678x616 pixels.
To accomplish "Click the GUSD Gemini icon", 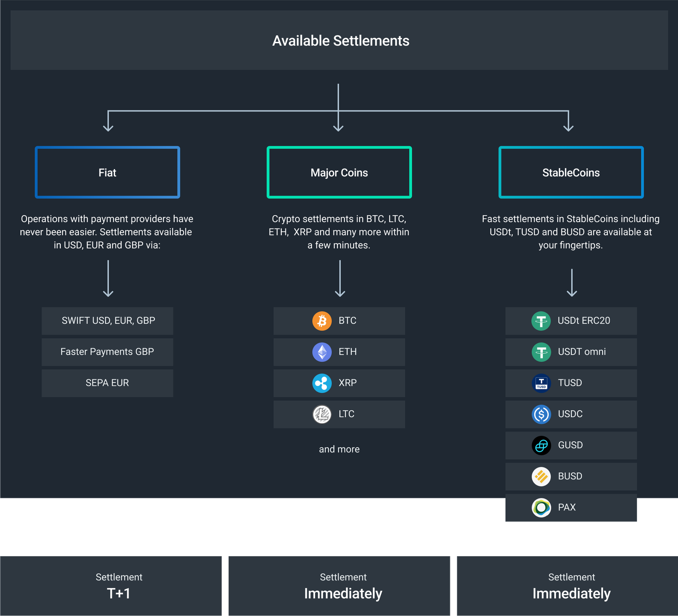I will click(541, 446).
